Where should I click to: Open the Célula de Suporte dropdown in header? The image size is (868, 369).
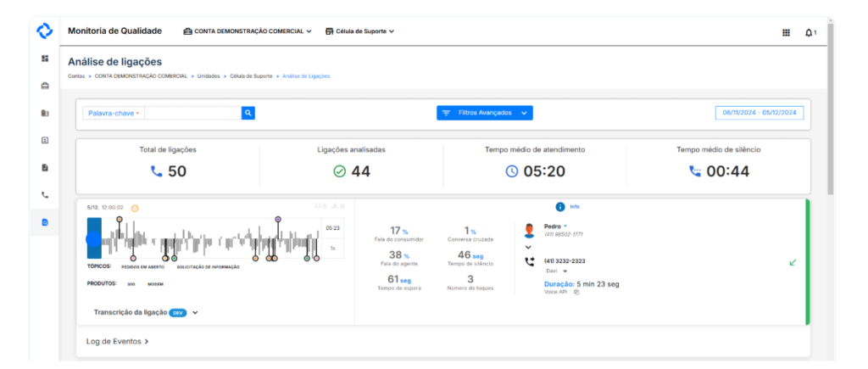[359, 31]
